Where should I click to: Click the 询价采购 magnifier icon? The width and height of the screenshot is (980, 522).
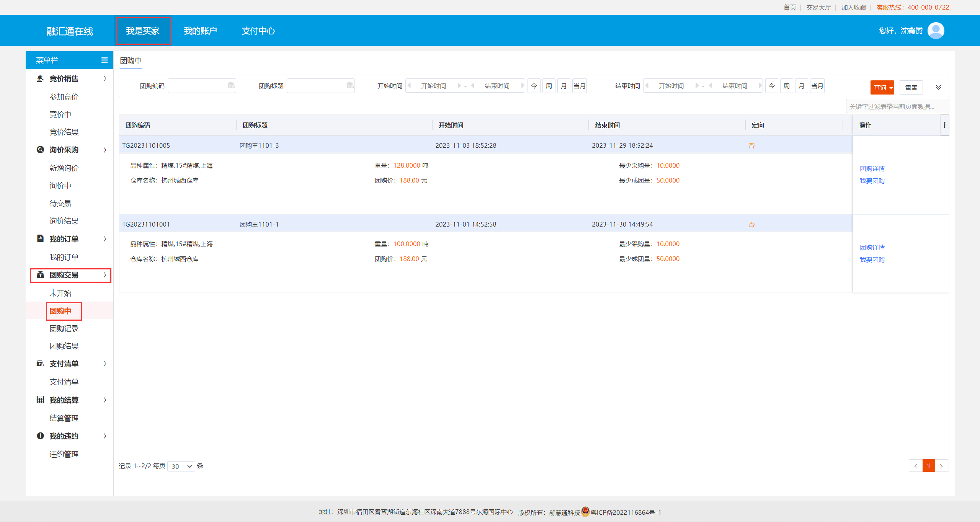pyautogui.click(x=40, y=150)
